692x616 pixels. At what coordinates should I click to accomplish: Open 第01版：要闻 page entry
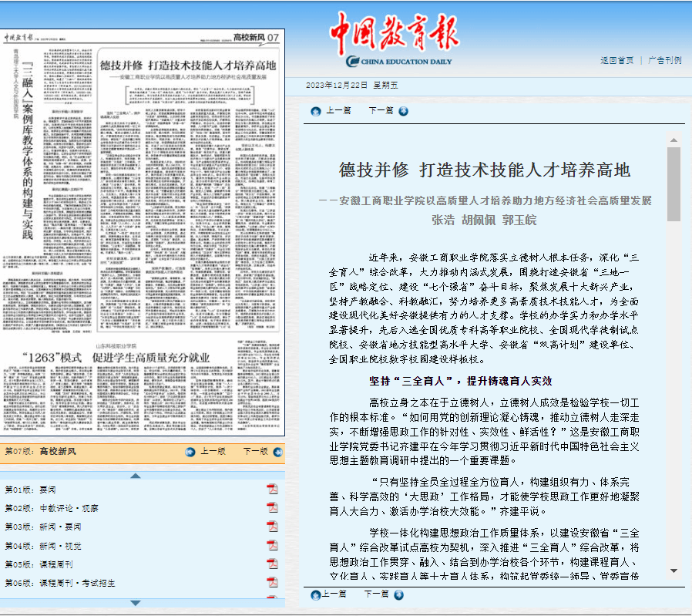(31, 490)
